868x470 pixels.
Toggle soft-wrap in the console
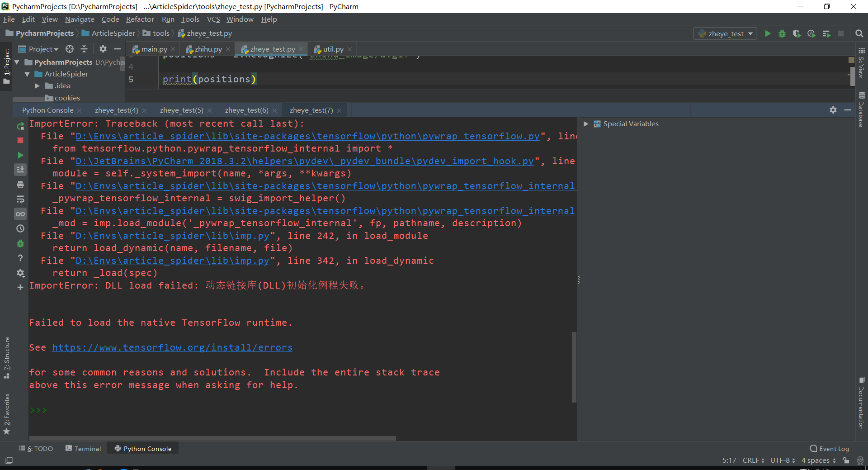tap(20, 199)
